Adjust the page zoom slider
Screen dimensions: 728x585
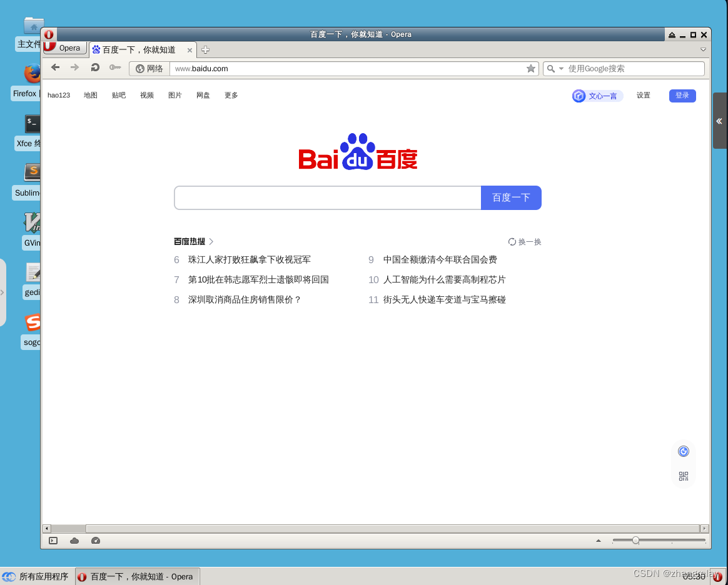point(635,541)
